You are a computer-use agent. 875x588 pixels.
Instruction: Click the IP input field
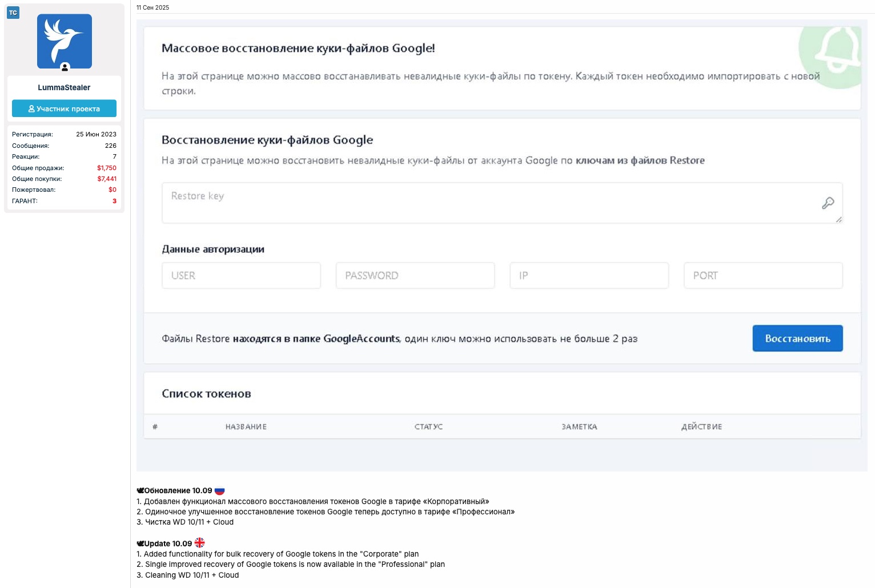pos(589,276)
